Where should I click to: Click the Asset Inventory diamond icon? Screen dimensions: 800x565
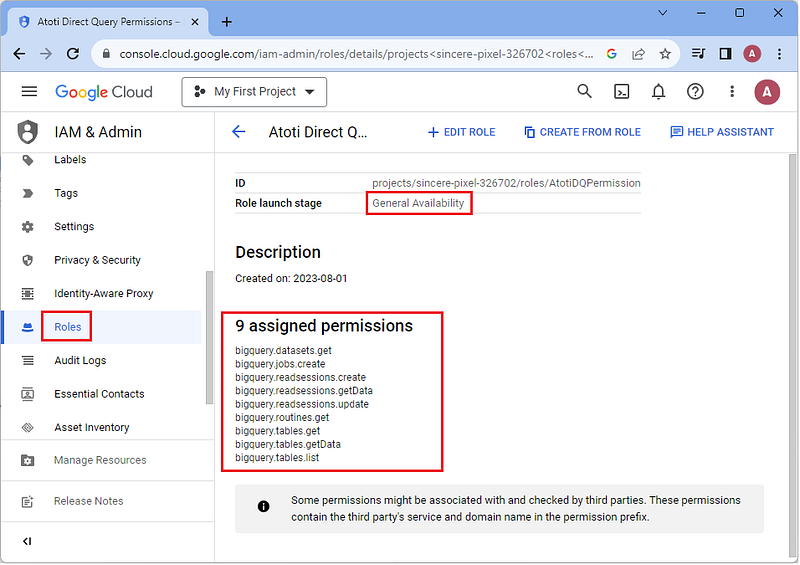(x=28, y=428)
